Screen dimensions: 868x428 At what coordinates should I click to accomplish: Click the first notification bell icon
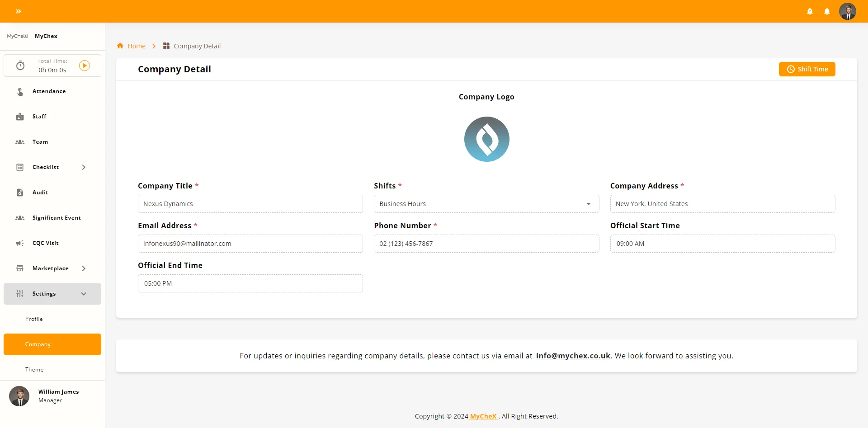(810, 12)
